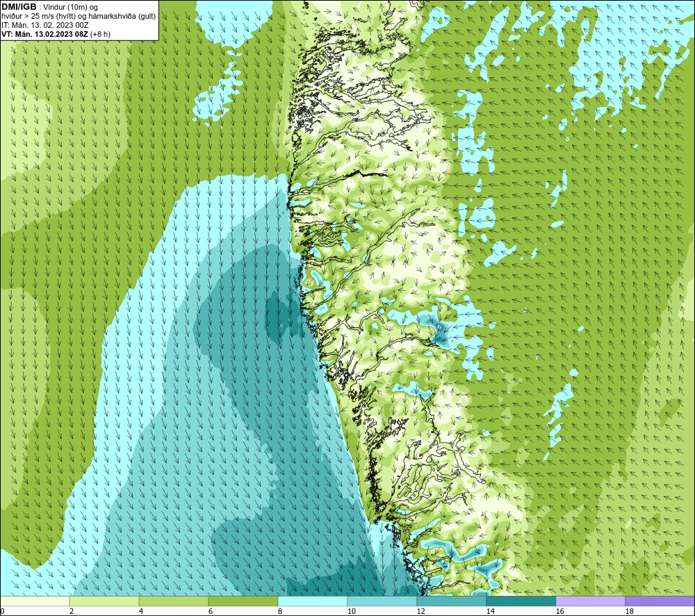Click the '14' tick label on the scale
This screenshot has height=616, width=695.
coord(490,611)
